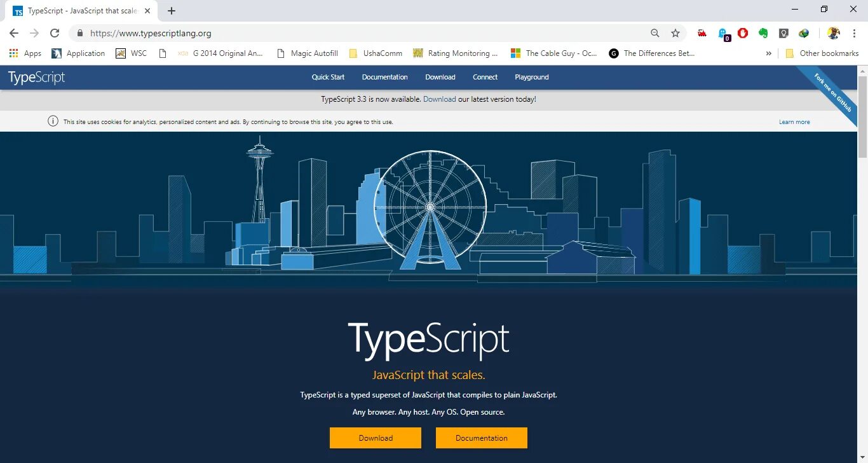This screenshot has width=868, height=463.
Task: Open the Learn more cookies link
Action: tap(794, 121)
